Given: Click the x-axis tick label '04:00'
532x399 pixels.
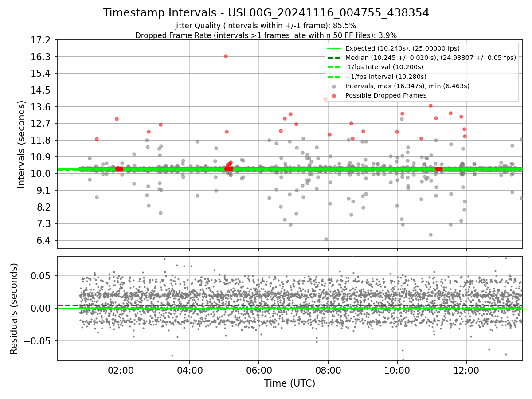Looking at the screenshot, I should point(190,369).
